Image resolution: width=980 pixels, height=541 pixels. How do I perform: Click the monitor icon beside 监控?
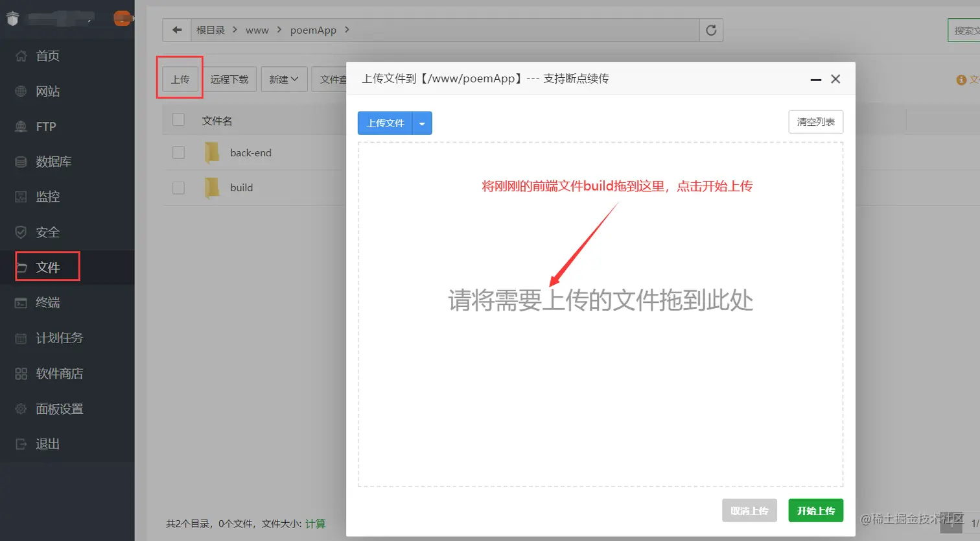[21, 197]
